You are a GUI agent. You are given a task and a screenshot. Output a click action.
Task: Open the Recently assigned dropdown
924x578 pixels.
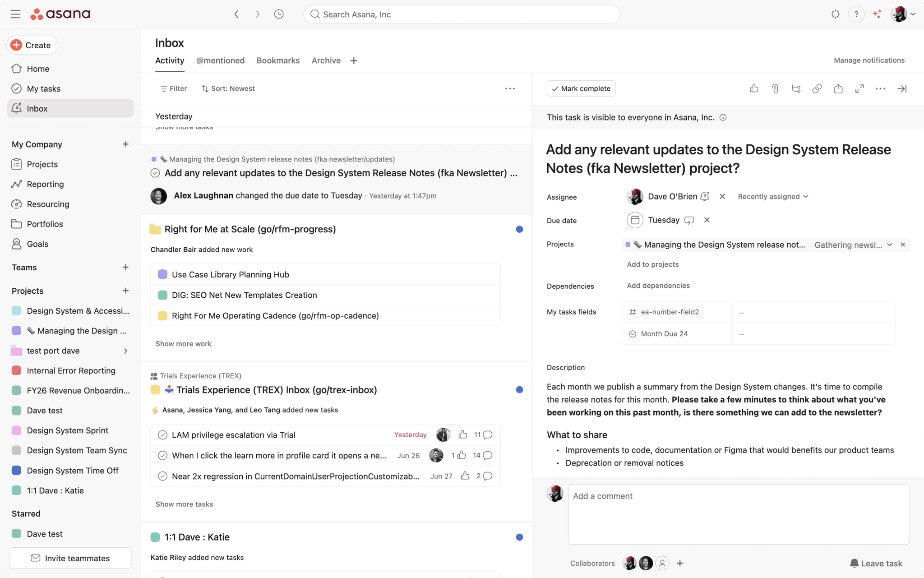(x=772, y=197)
